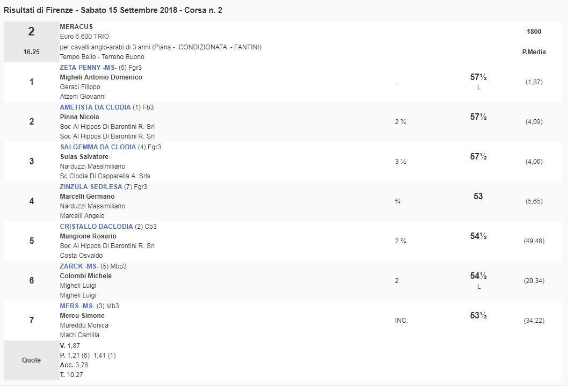Click jockey name Mereu Simone
The width and height of the screenshot is (573, 392).
[82, 316]
